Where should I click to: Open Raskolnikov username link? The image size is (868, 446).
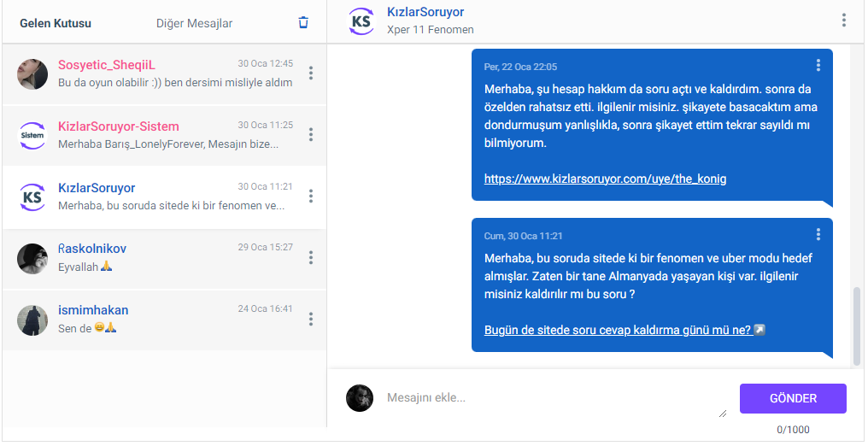point(92,249)
